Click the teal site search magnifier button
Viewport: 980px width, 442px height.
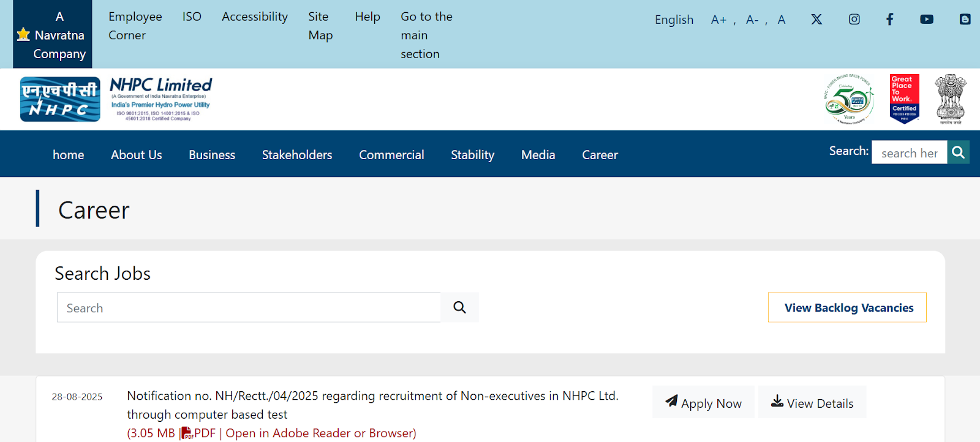pyautogui.click(x=959, y=152)
